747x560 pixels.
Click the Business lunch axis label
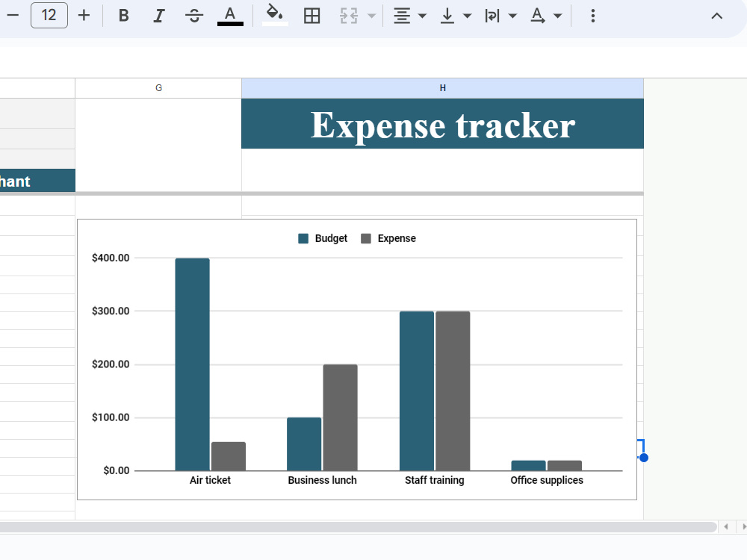point(322,480)
